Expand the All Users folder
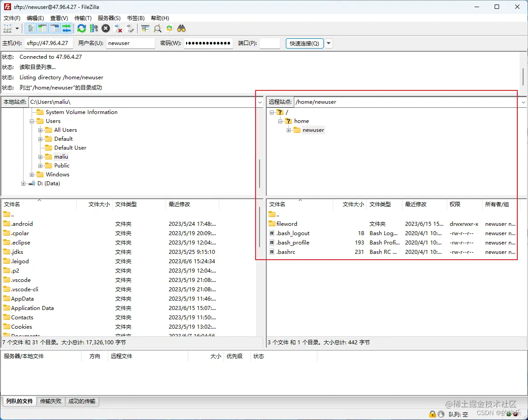The height and width of the screenshot is (420, 528). coord(40,130)
